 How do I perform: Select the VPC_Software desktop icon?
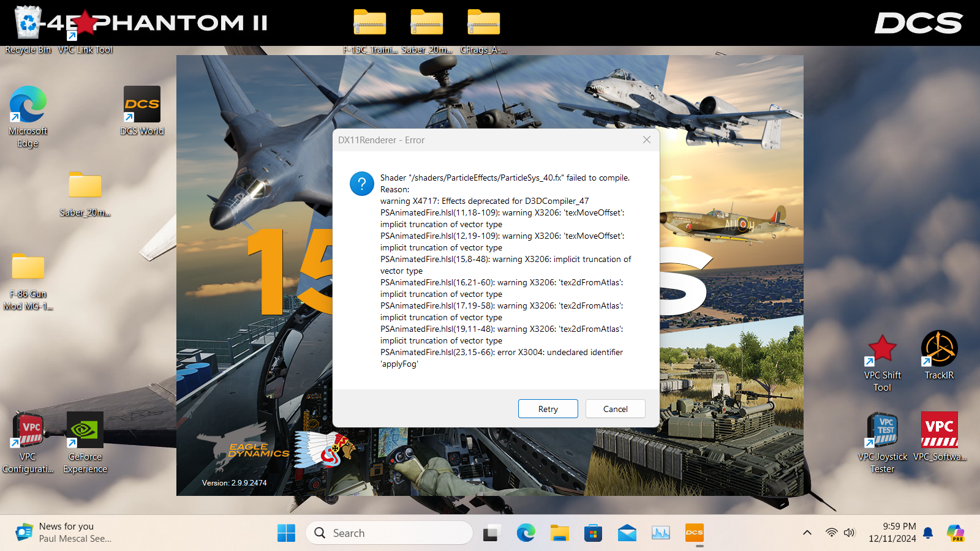pos(939,437)
